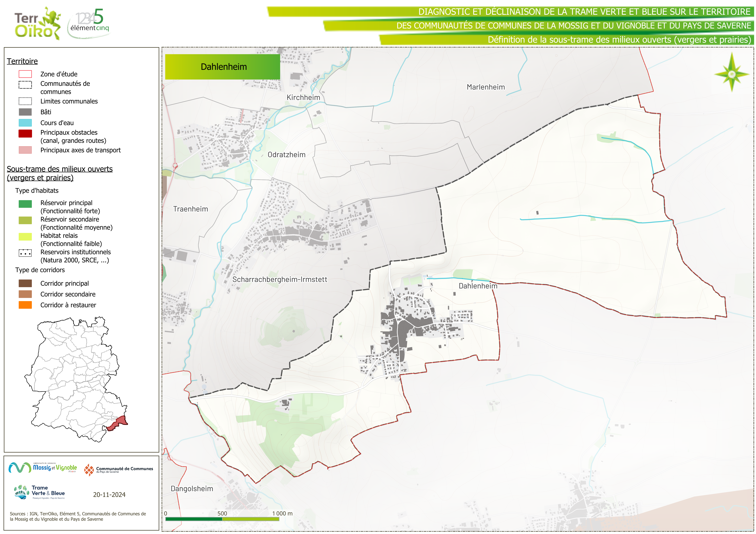Viewport: 756px width, 534px height.
Task: Click the Réservoir principal green swatch
Action: 25,204
